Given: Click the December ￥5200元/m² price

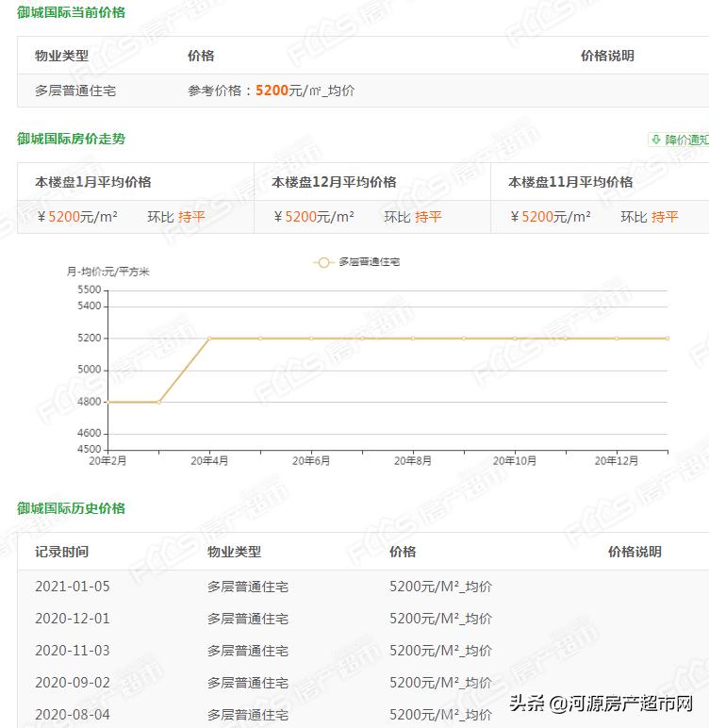Looking at the screenshot, I should point(314,217).
